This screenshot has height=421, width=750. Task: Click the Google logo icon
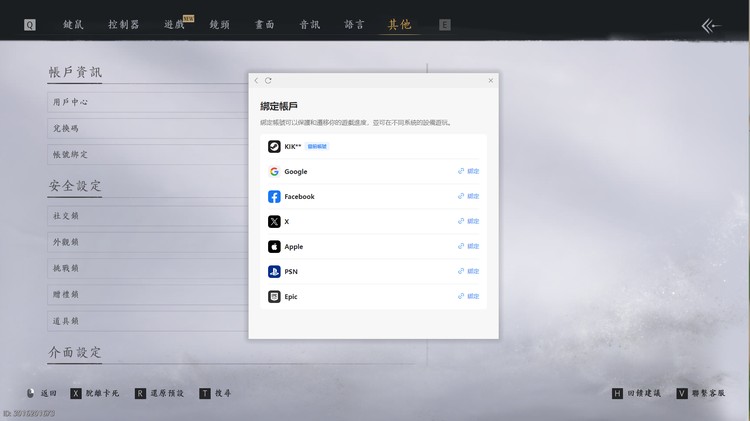274,171
